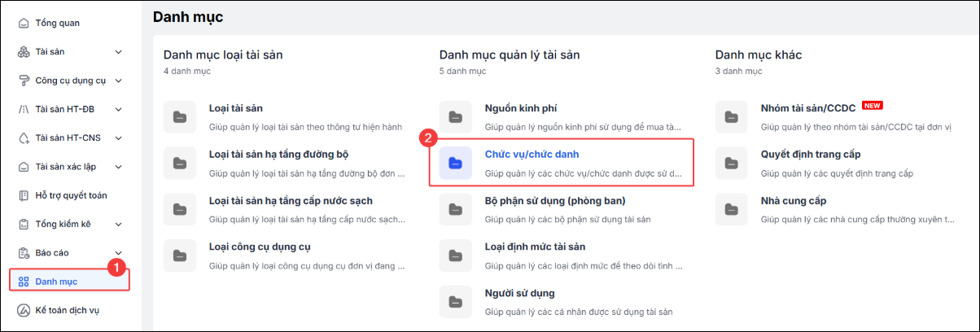Viewport: 980px width, 332px height.
Task: Click the Danh mục quản lý tài sản heading
Action: [x=510, y=55]
